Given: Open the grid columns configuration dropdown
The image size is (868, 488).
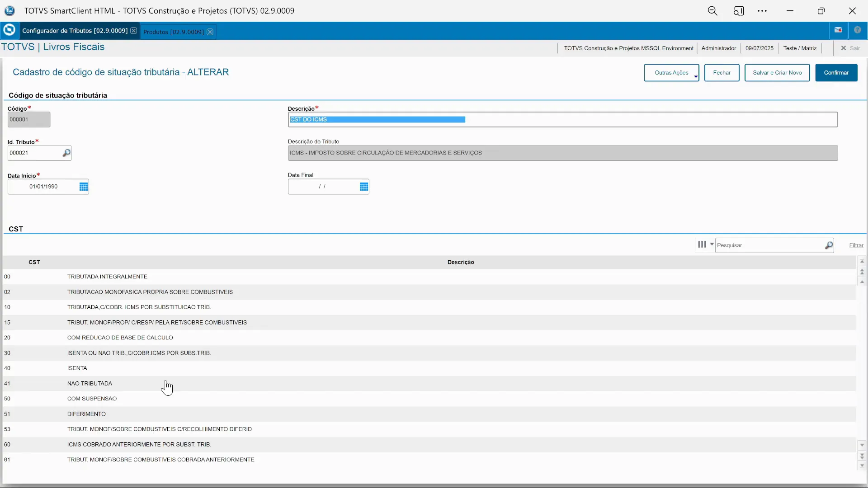Looking at the screenshot, I should 705,244.
